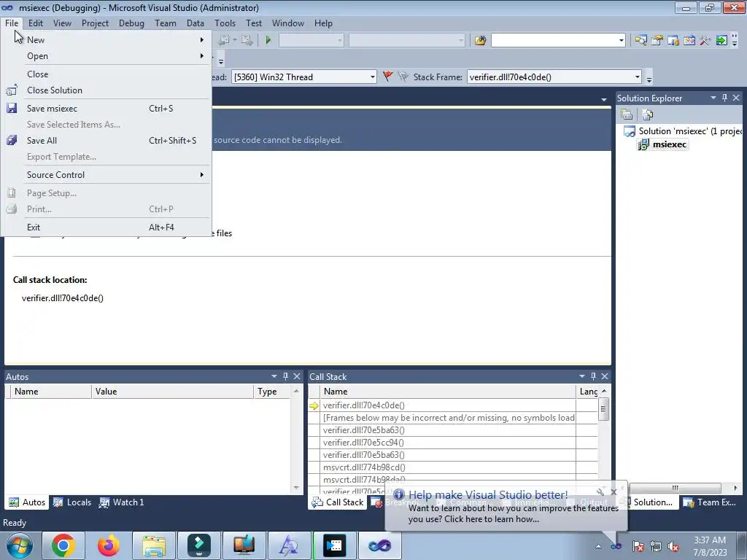This screenshot has width=747, height=560.
Task: Click the Solution Explorer icon in the main toolbar
Action: [x=640, y=41]
